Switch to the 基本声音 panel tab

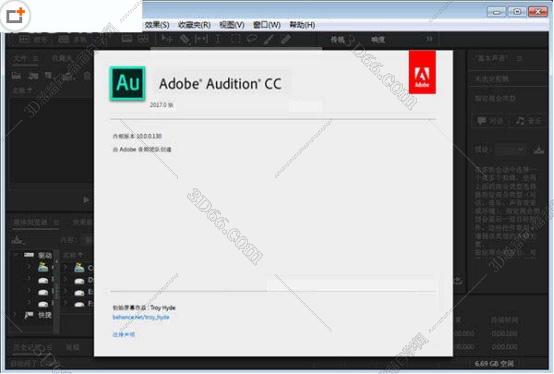pos(492,59)
